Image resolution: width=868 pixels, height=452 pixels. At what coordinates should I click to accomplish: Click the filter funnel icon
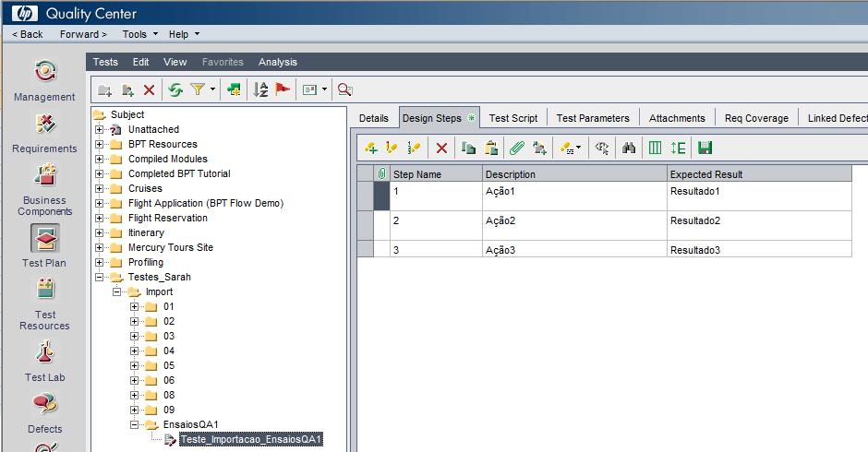tap(197, 89)
